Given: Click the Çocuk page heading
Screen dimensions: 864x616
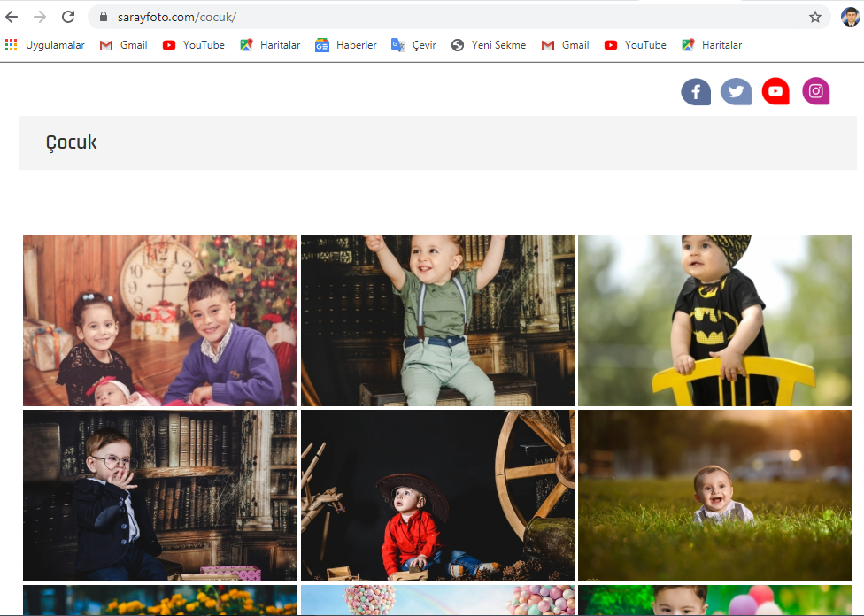Looking at the screenshot, I should point(71,142).
